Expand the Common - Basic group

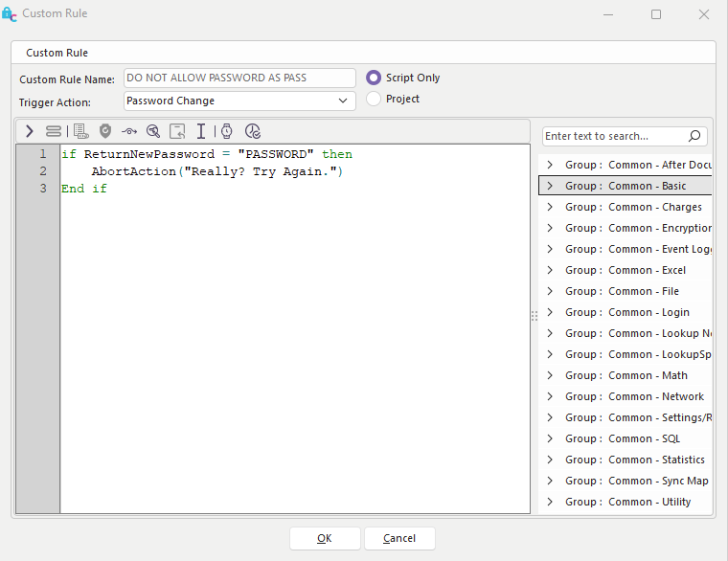(550, 186)
